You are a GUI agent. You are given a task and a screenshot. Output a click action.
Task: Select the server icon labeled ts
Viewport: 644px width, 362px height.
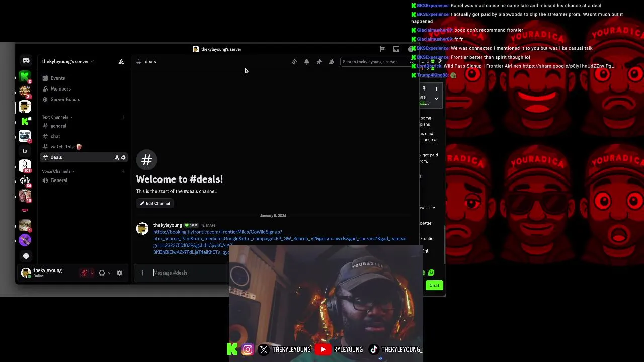(x=25, y=151)
